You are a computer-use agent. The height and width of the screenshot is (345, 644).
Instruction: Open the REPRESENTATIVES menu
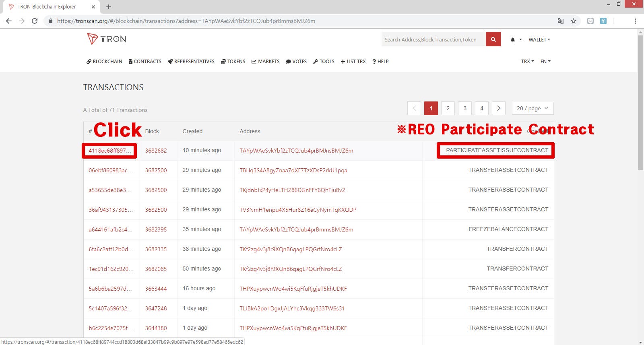[191, 62]
